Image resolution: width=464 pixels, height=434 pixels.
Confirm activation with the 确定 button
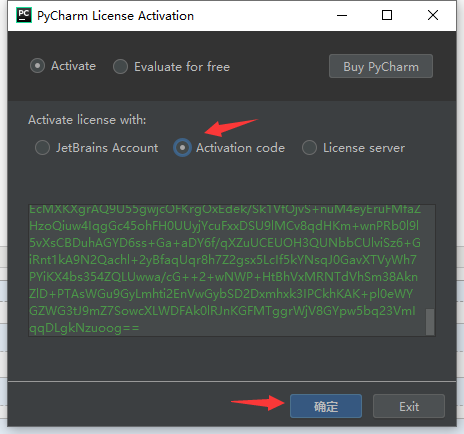point(326,406)
